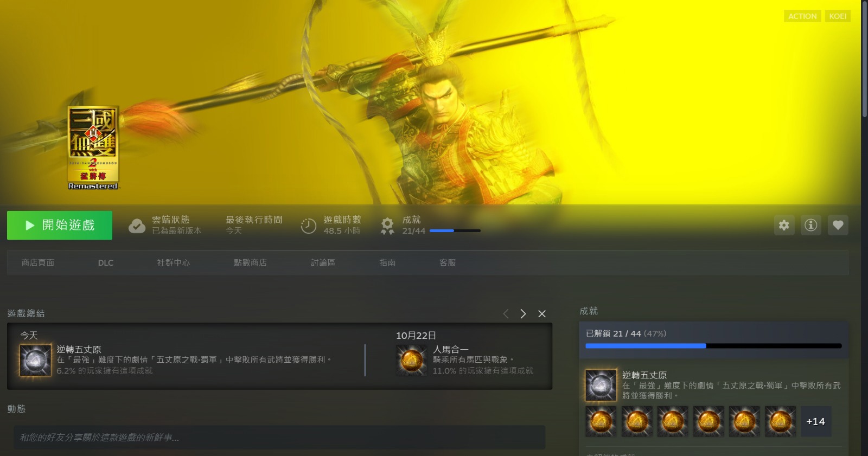Click the cloud status icon
This screenshot has width=868, height=456.
click(x=137, y=226)
